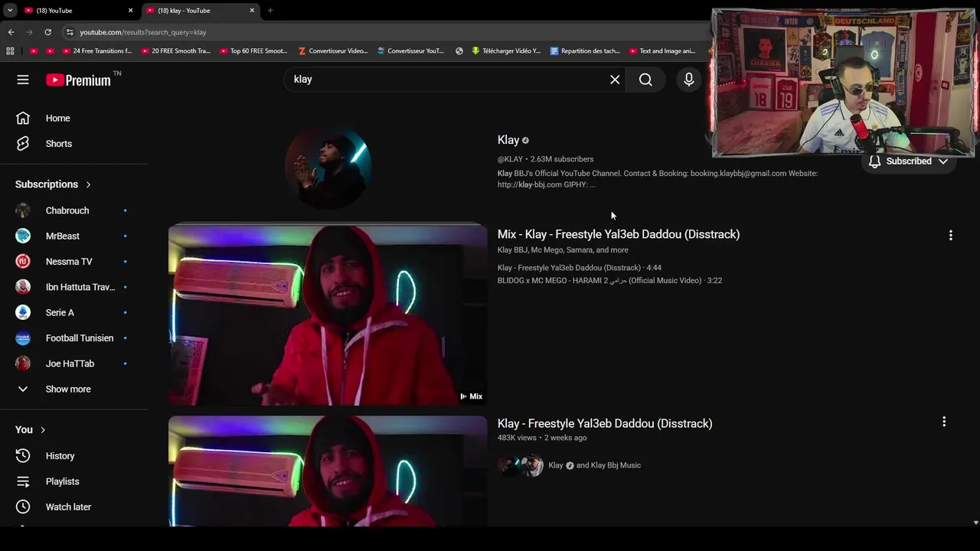Click Chabrouch channel avatar icon

tap(23, 210)
